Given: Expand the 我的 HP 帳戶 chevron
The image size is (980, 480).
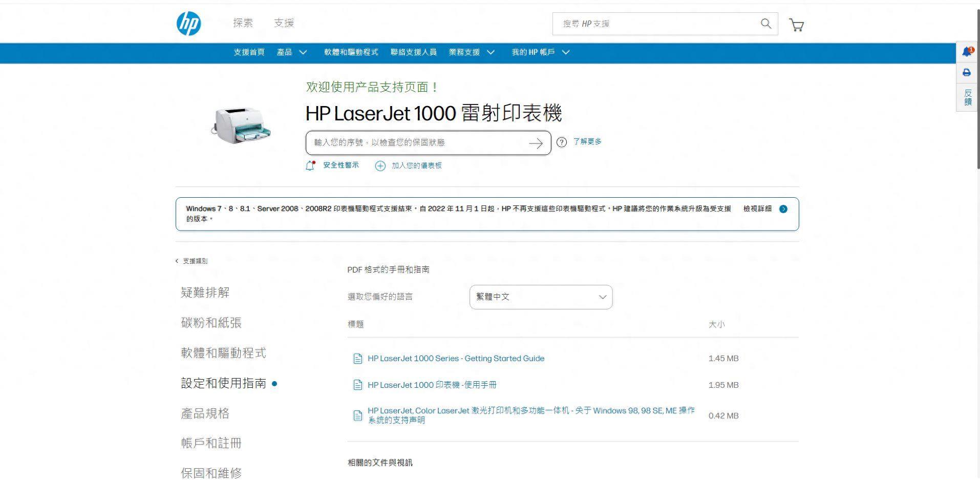Looking at the screenshot, I should coord(566,52).
